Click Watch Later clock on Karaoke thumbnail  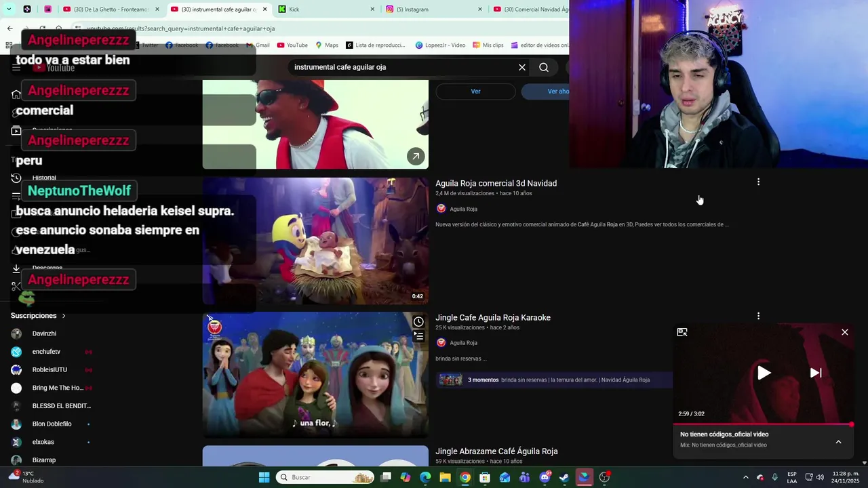coord(418,322)
